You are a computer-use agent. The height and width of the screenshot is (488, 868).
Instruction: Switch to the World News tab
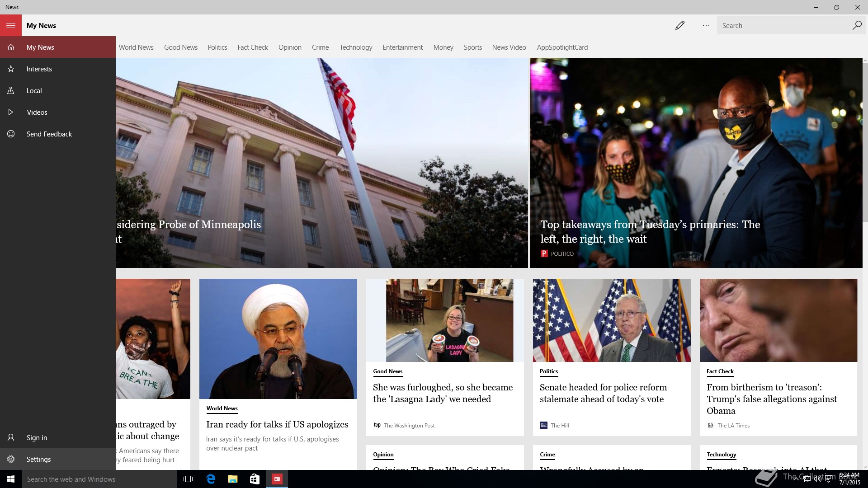[136, 47]
